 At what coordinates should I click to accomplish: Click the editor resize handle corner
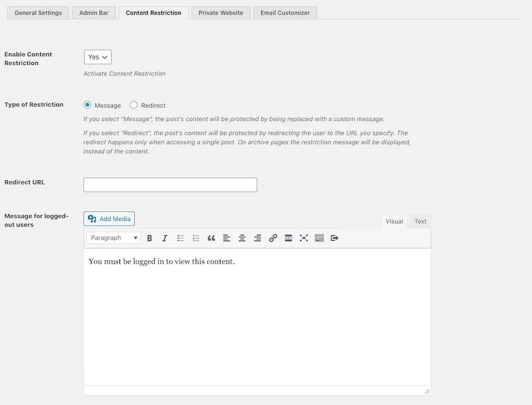click(x=427, y=391)
